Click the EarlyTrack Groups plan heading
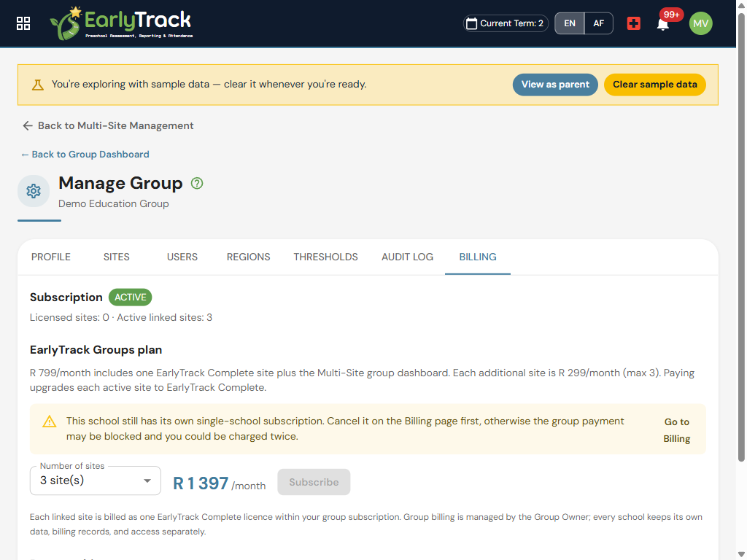The image size is (747, 560). click(96, 350)
